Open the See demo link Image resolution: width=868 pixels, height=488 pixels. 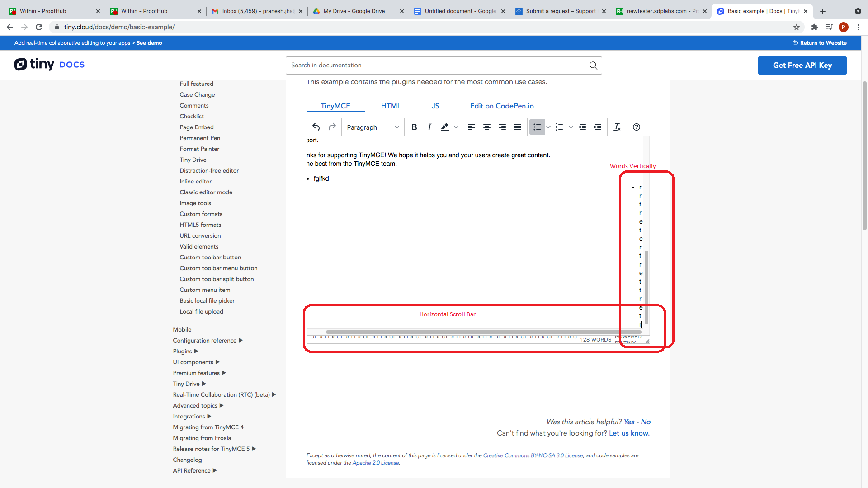[x=149, y=43]
